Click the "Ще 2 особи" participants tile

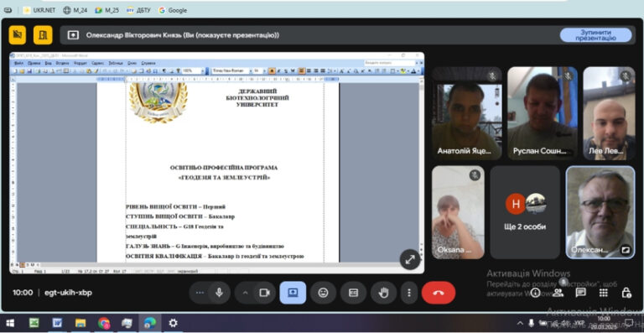(x=525, y=212)
